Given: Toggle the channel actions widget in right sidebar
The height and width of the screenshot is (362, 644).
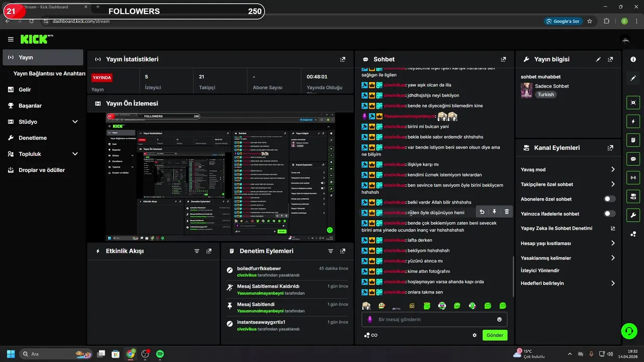Looking at the screenshot, I should click(x=633, y=196).
